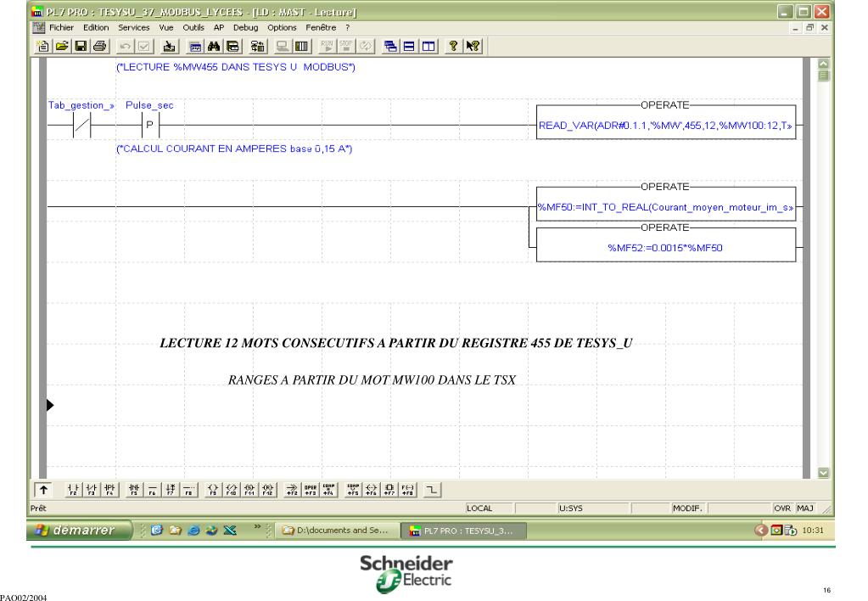This screenshot has height=601, width=868.
Task: Launch Excel from the quick launch bar
Action: [x=230, y=530]
